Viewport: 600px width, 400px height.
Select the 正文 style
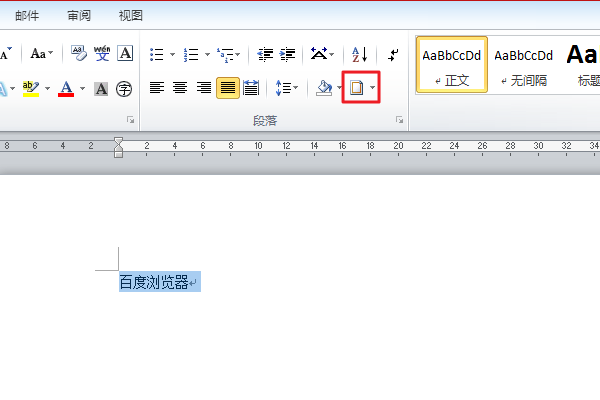coord(452,65)
